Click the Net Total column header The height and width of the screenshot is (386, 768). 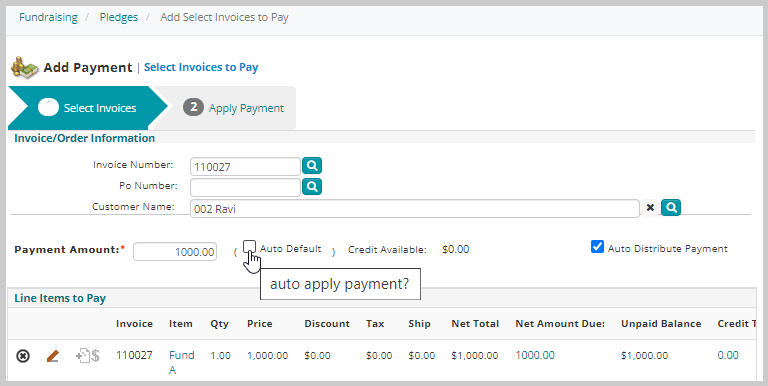(x=475, y=324)
